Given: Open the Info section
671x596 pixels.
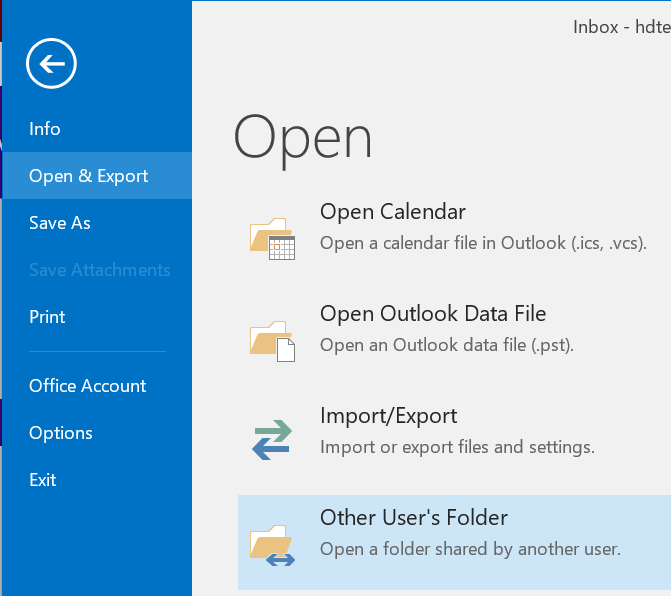Looking at the screenshot, I should (x=97, y=129).
